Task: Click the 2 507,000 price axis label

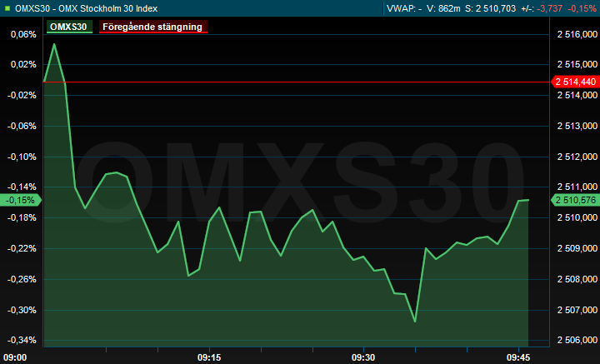Action: tap(577, 310)
